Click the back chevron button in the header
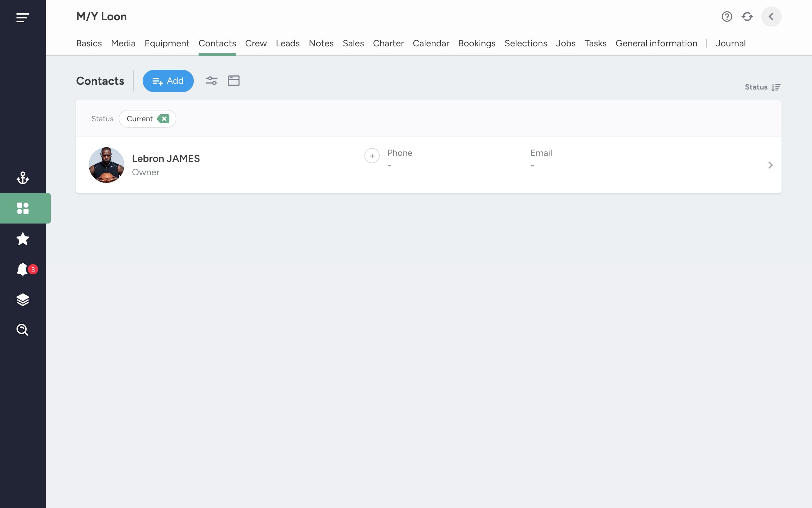 tap(771, 17)
